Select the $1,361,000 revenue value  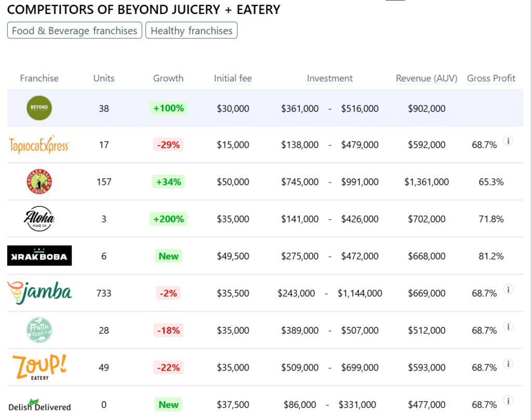(x=427, y=182)
